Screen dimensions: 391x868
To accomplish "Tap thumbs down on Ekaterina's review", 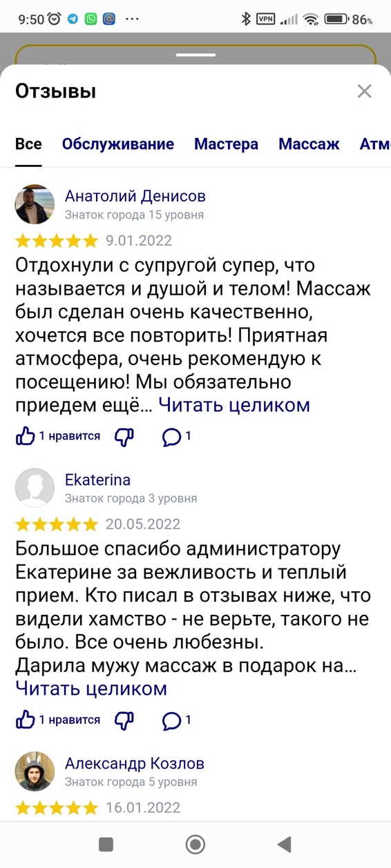I will click(x=124, y=720).
